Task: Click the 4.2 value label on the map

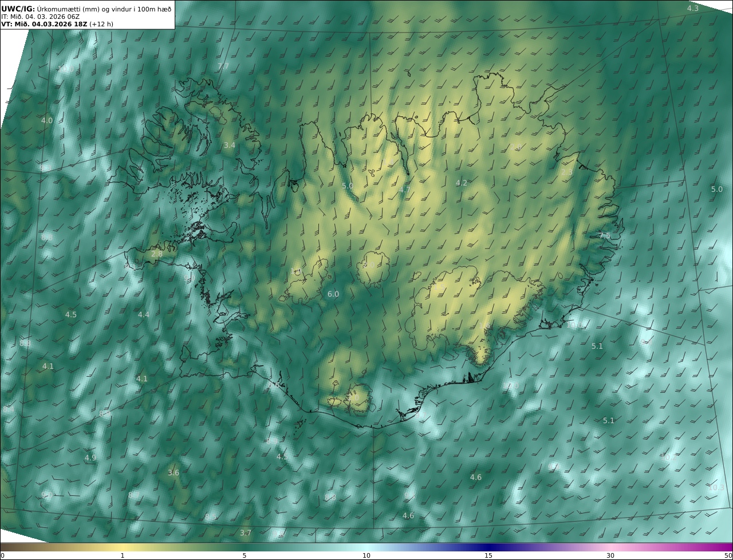Action: pyautogui.click(x=462, y=183)
